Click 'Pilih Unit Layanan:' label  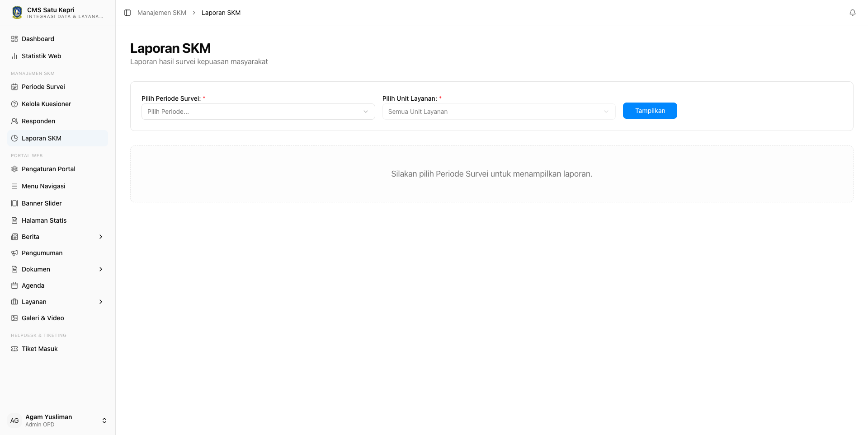coord(410,98)
